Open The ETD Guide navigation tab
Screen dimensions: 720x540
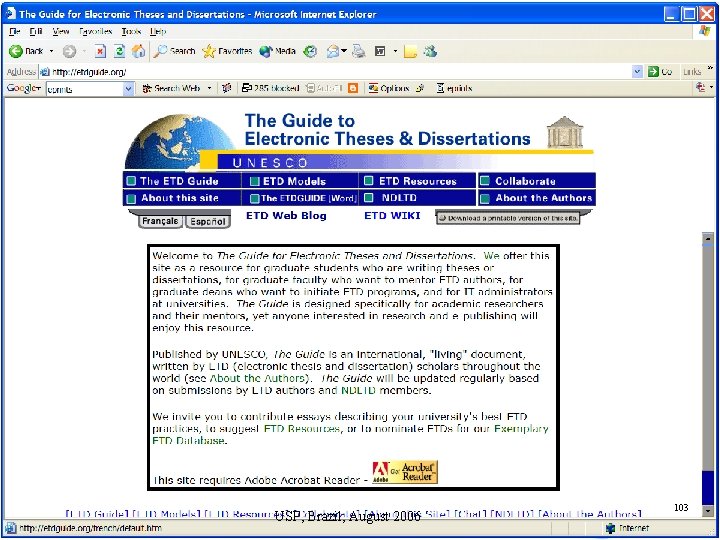tap(182, 181)
